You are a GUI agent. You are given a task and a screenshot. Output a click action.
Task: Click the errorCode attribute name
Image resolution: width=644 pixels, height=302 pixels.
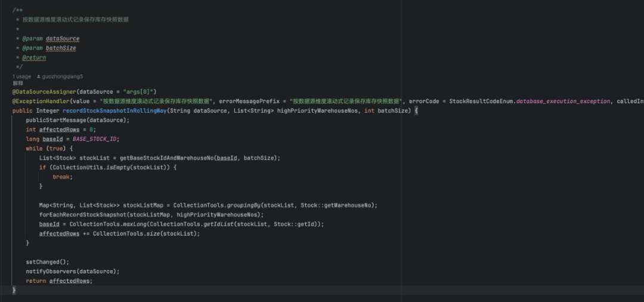pos(424,101)
